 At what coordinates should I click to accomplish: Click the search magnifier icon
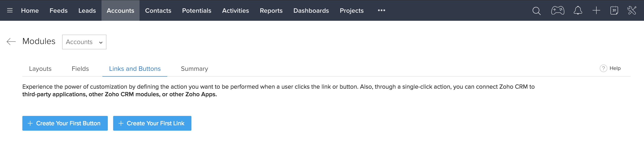click(x=536, y=11)
